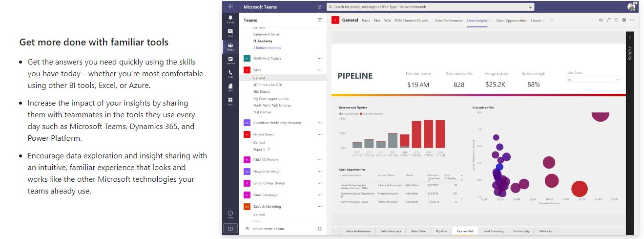Screen dimensions: 644x239
Task: Open Calendar from the left rail
Action: coord(230,61)
